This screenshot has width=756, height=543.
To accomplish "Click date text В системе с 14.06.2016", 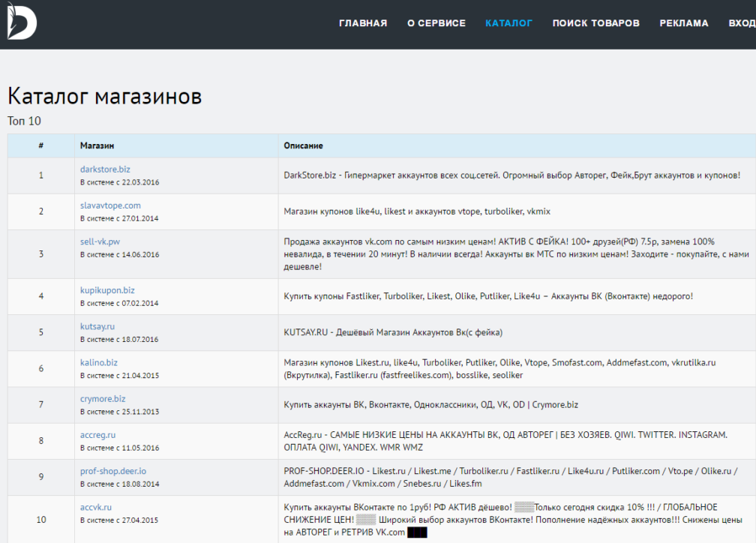I will point(119,254).
